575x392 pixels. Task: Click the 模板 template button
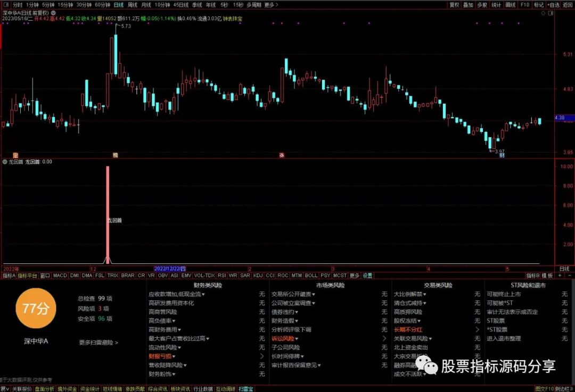click(547, 276)
